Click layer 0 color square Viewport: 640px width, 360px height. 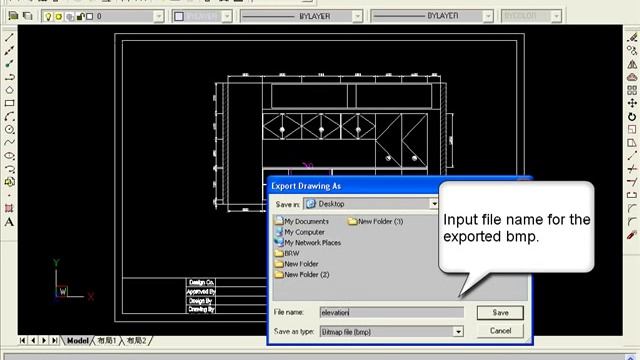(x=90, y=16)
